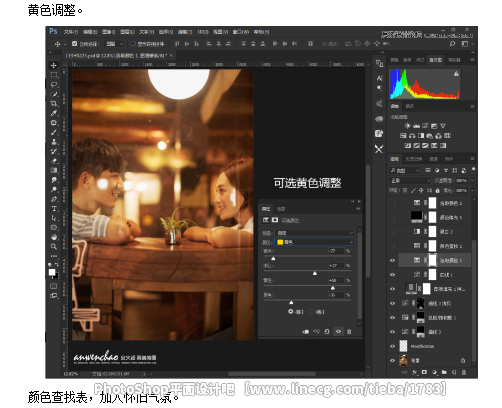502x408 pixels.
Task: Select the Rectangular Marquee tool
Action: pyautogui.click(x=53, y=75)
